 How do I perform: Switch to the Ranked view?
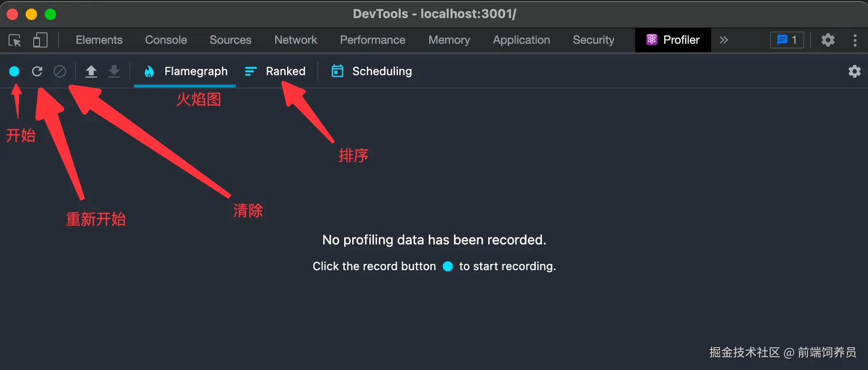pyautogui.click(x=275, y=71)
